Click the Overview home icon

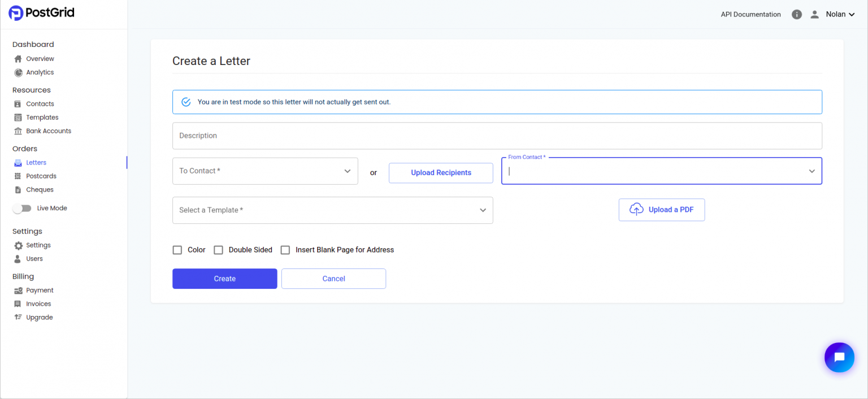pos(18,59)
